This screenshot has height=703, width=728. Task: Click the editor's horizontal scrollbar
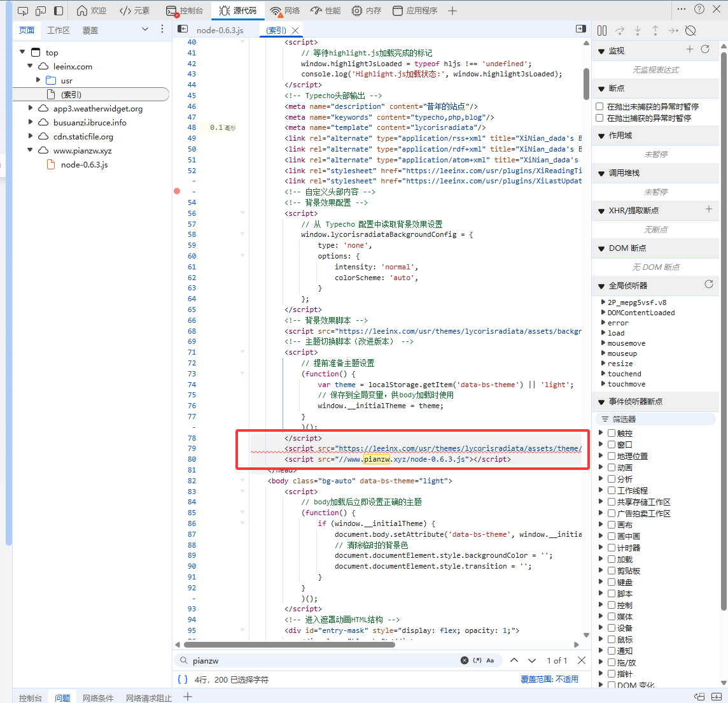[x=290, y=644]
